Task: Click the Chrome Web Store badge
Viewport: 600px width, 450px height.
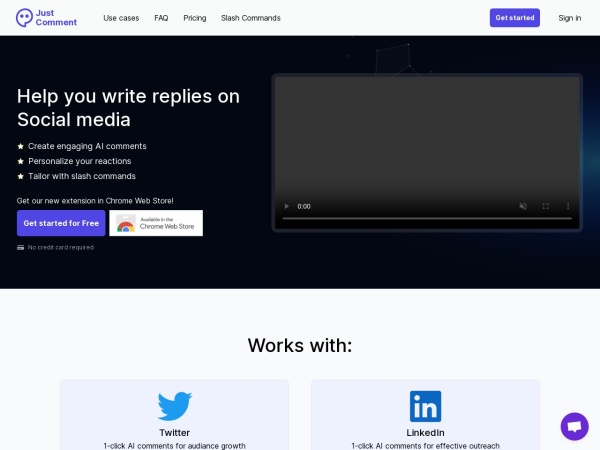Action: pyautogui.click(x=156, y=223)
